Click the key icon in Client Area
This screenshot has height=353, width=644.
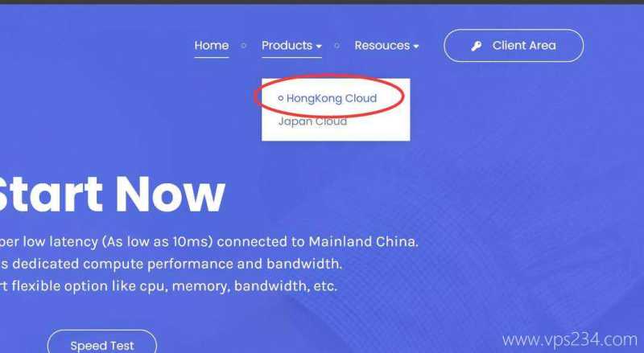pos(477,46)
